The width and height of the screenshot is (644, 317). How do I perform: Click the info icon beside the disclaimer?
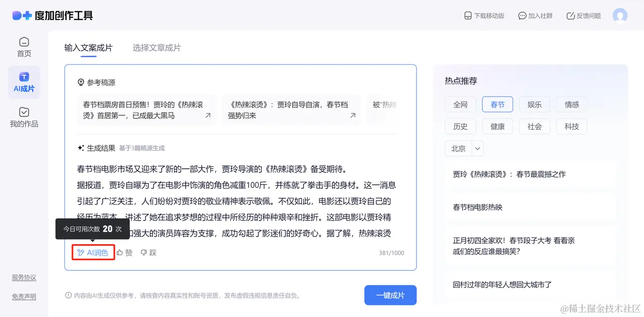point(68,295)
